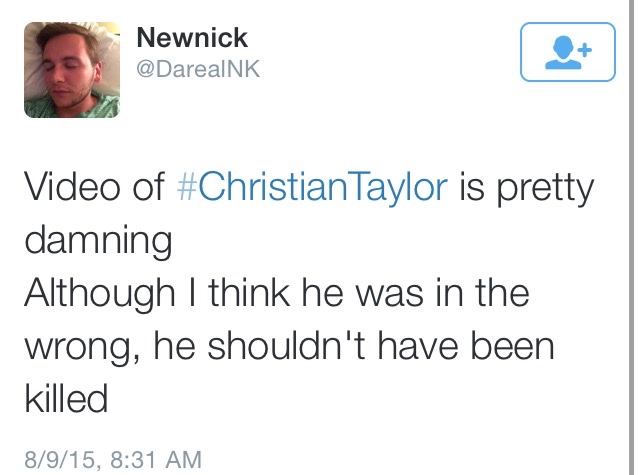Click the word 'damning' in the tweet

[x=97, y=241]
